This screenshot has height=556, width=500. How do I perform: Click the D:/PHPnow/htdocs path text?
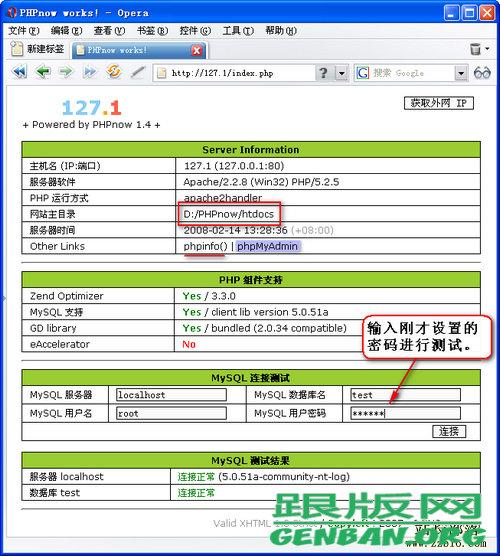[229, 214]
